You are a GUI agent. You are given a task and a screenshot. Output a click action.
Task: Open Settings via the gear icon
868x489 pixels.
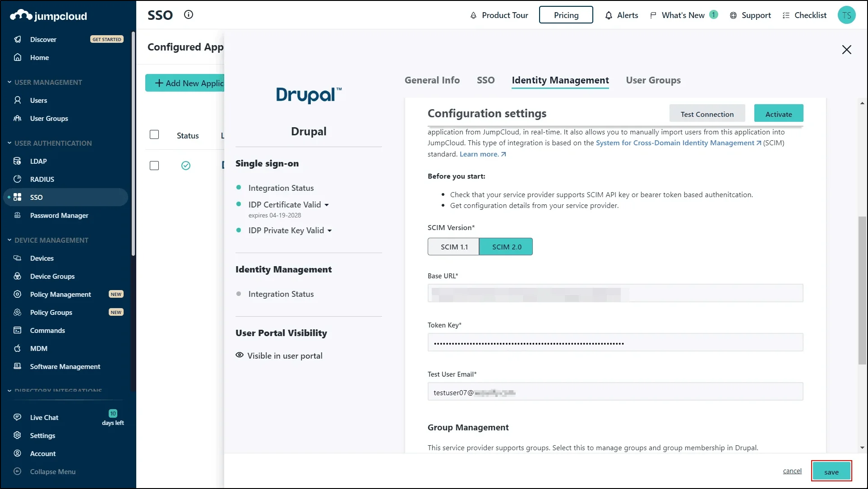[18, 435]
